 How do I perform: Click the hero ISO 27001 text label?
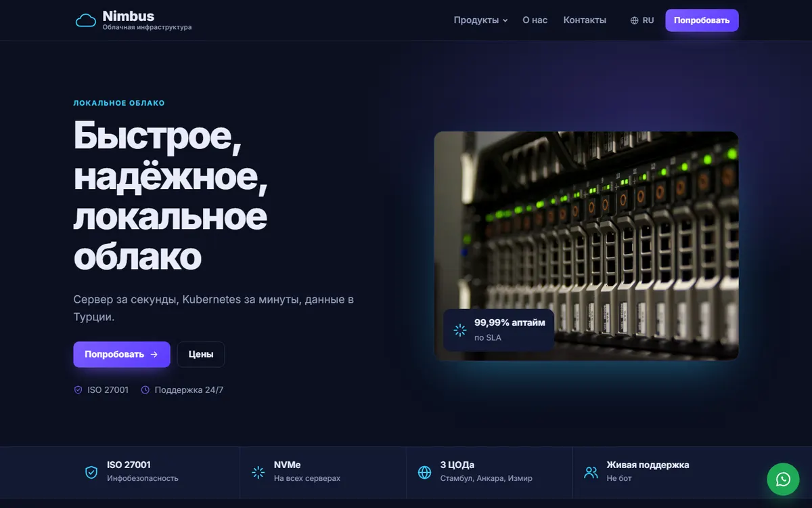point(108,389)
